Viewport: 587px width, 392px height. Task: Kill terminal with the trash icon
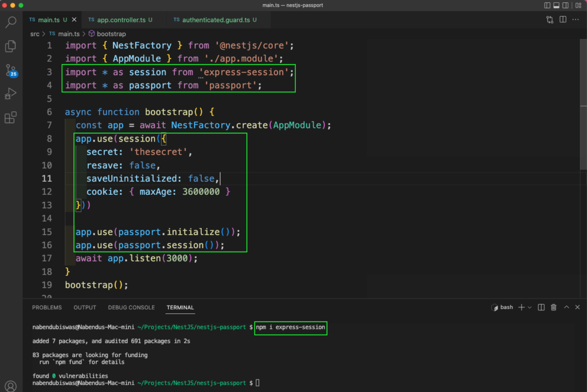[554, 308]
